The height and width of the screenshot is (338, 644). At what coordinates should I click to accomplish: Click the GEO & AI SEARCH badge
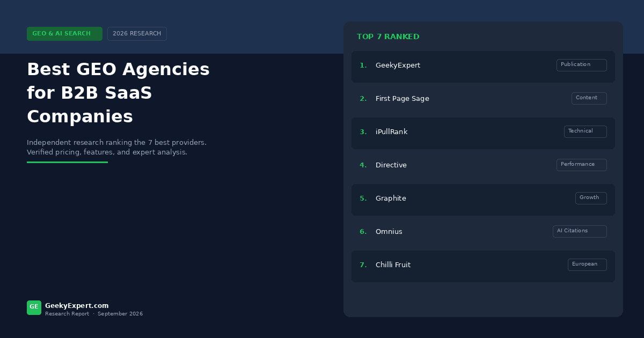[64, 34]
